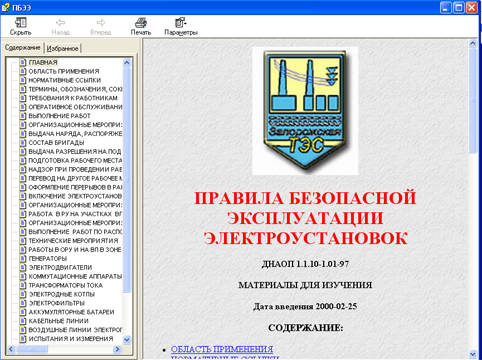Open НОРМАТИВНЫЕ ССЫЛКИ topic in tree
This screenshot has height=360, width=482.
tap(65, 80)
